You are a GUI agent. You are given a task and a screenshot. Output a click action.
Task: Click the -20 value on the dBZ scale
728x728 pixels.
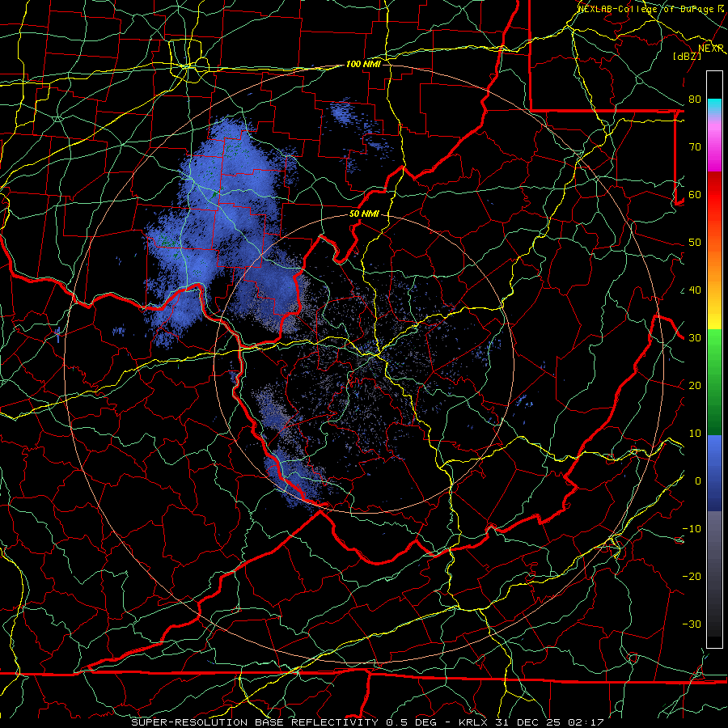click(x=692, y=576)
